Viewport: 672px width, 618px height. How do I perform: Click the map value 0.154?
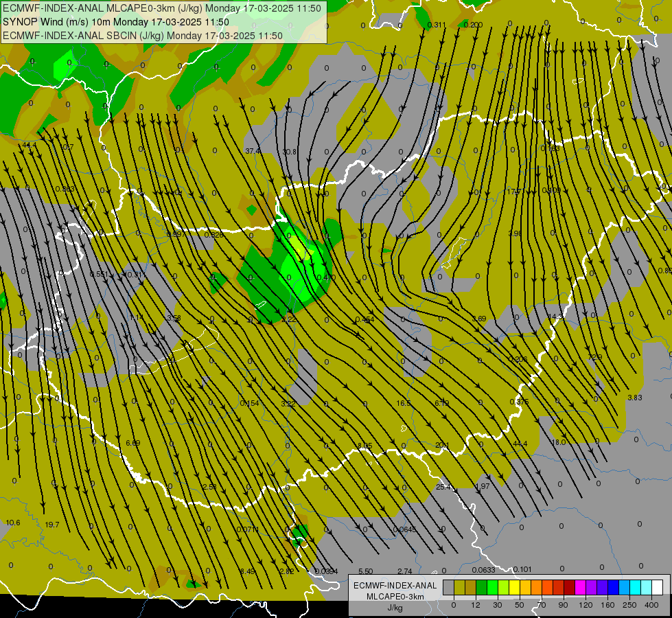click(x=249, y=403)
